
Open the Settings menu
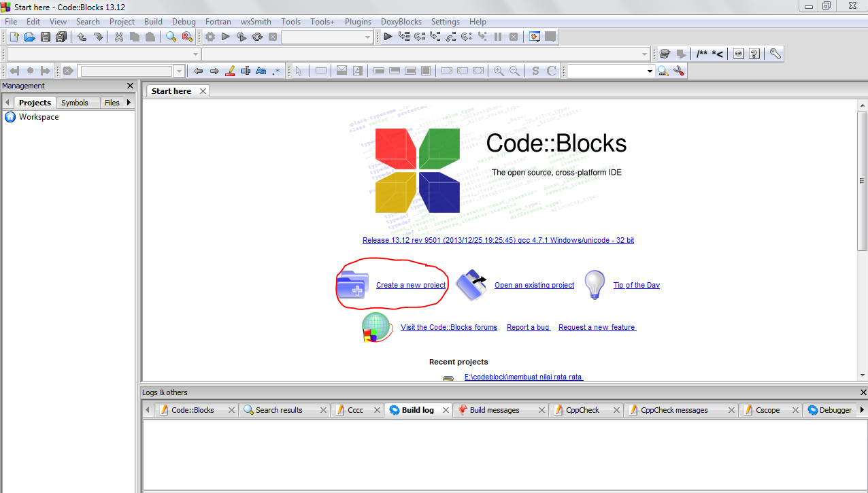(445, 22)
